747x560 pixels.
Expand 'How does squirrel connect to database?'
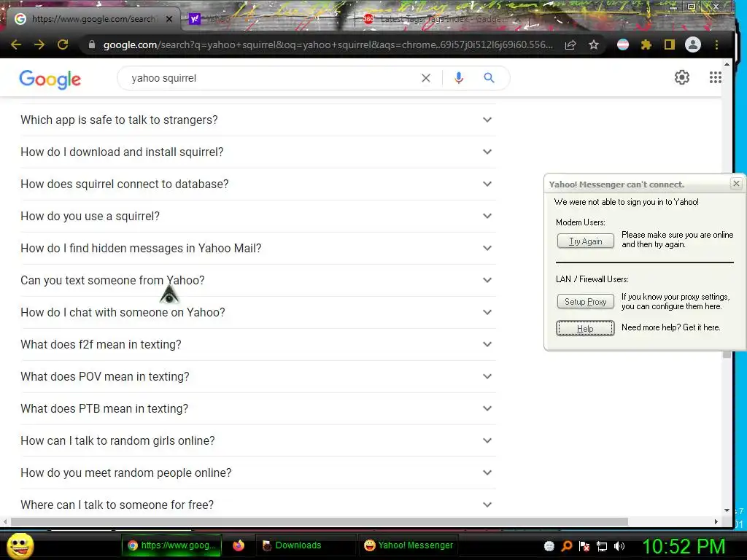pos(258,184)
